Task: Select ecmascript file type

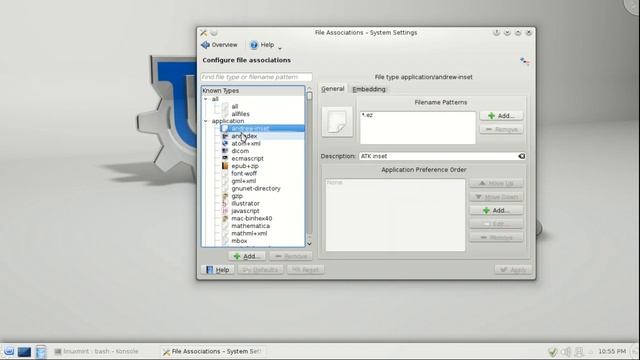Action: (247, 158)
